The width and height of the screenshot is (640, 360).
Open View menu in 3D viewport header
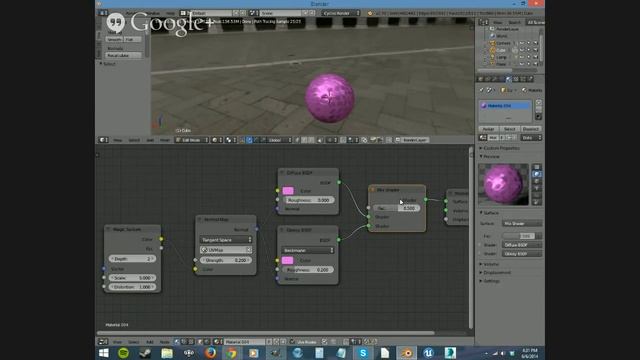118,140
